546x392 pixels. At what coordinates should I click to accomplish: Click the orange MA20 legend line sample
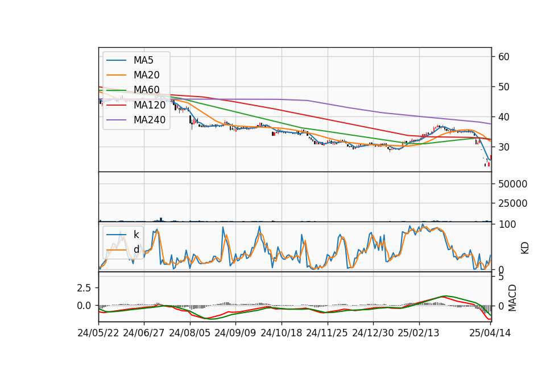(x=116, y=75)
